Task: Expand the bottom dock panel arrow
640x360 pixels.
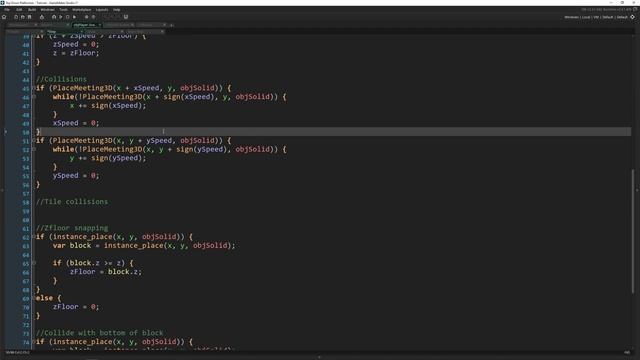Action: coord(320,357)
